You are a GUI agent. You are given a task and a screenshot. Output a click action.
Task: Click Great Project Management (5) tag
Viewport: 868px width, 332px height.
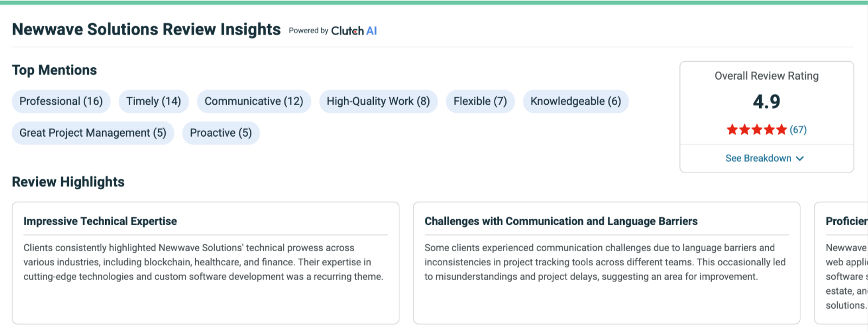(x=93, y=133)
